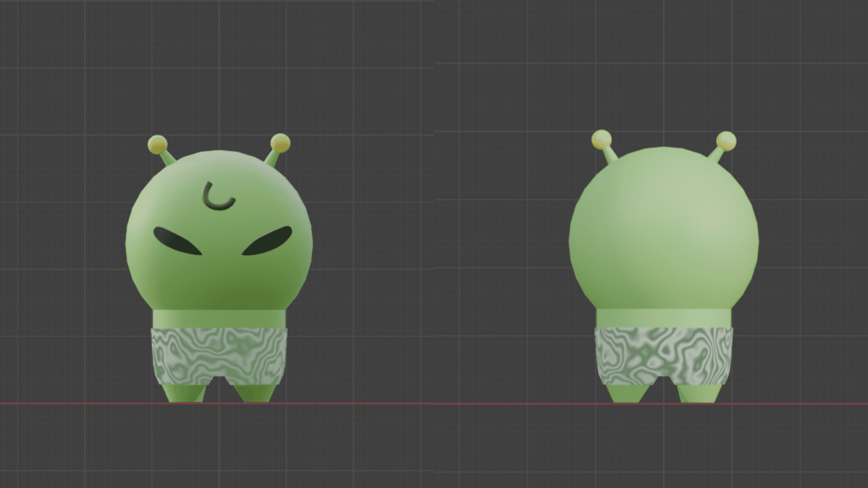Click left antenna yellow ball on front-view alien
868x488 pixels.
157,144
